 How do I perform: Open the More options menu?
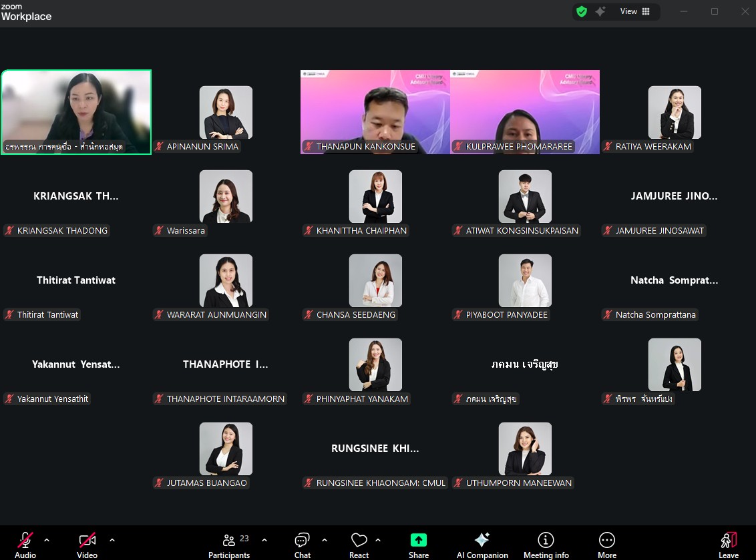[x=606, y=541]
